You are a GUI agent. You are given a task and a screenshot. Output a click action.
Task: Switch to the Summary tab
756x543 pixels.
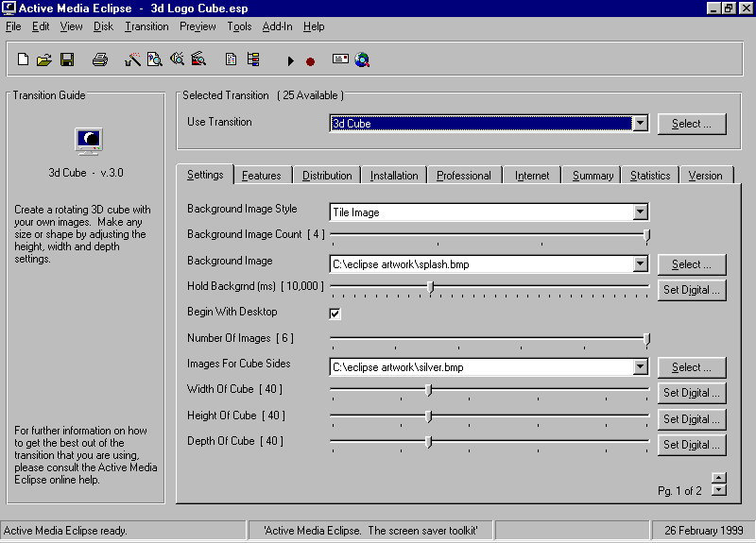coord(593,176)
